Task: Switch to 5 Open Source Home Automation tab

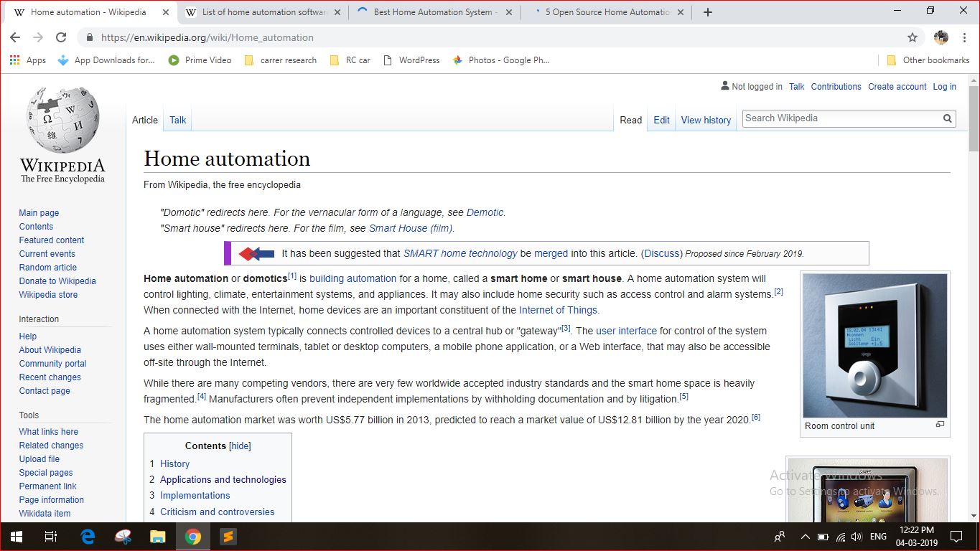Action: 608,12
